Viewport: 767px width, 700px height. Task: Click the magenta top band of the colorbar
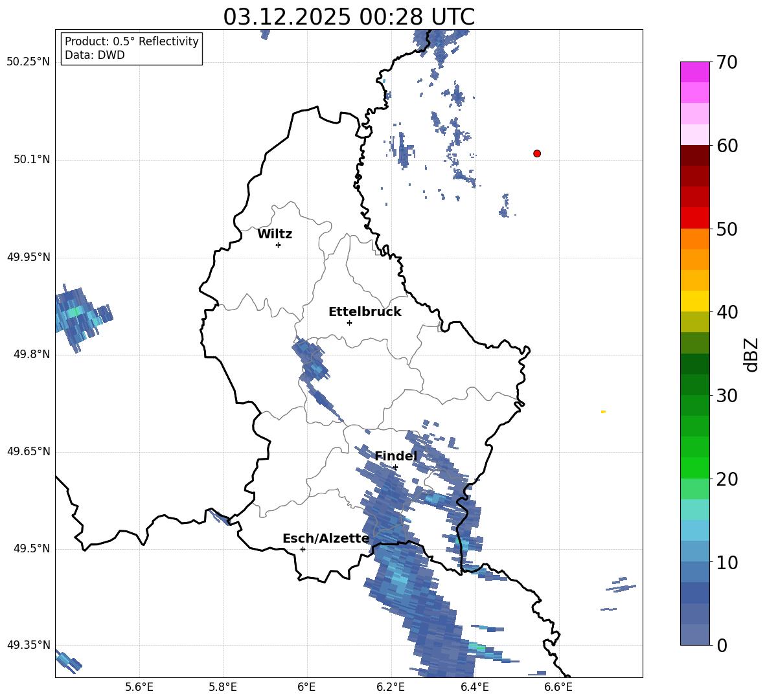(x=695, y=72)
